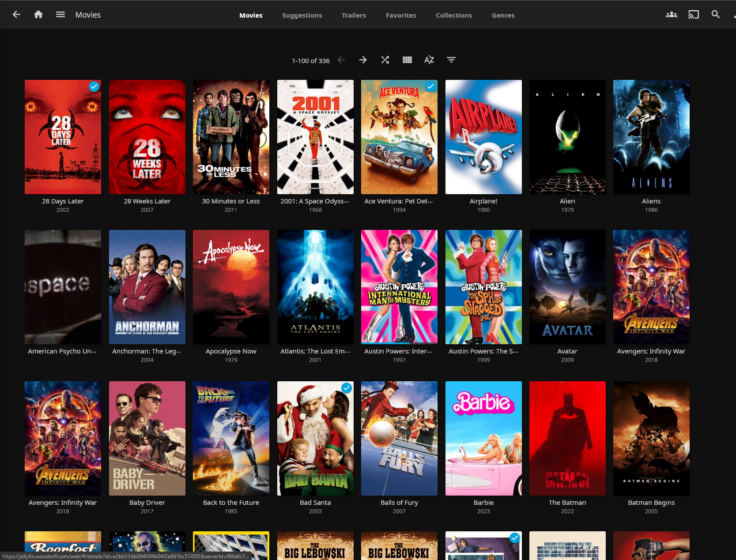This screenshot has width=736, height=560.
Task: Click the '28 Weeks Later' title text
Action: point(147,201)
